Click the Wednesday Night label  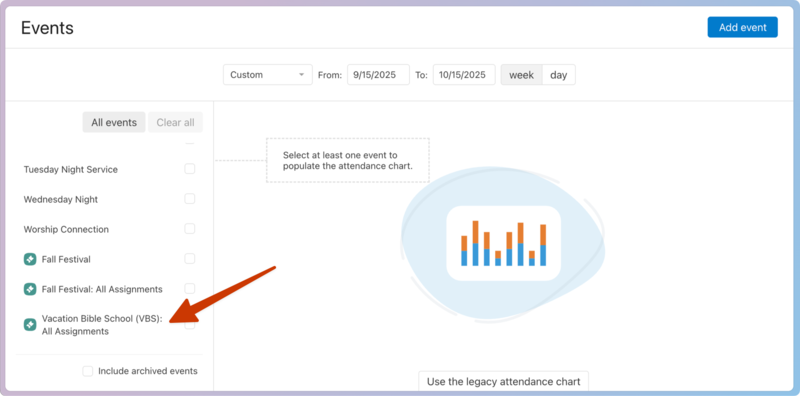[61, 200]
